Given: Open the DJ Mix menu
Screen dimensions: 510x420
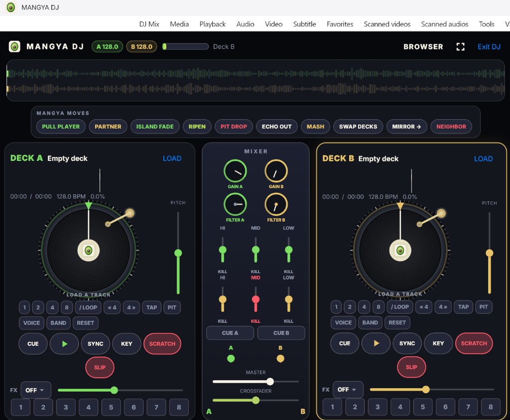Looking at the screenshot, I should pyautogui.click(x=149, y=24).
